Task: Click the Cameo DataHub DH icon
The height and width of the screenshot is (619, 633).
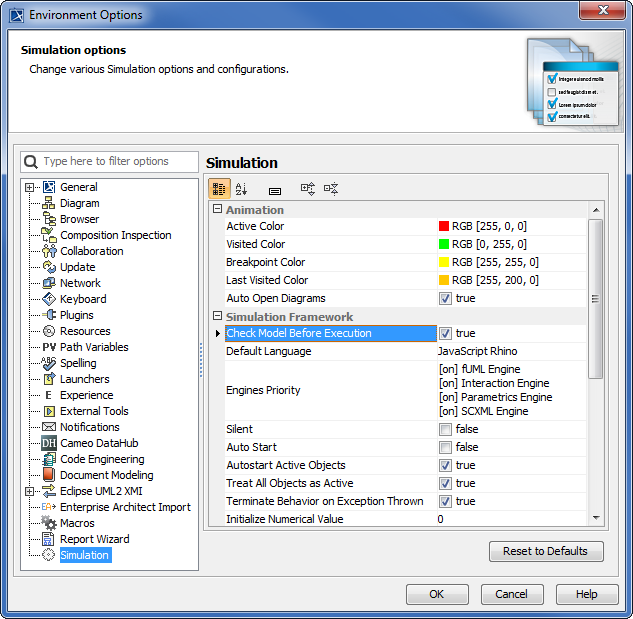Action: [x=49, y=443]
